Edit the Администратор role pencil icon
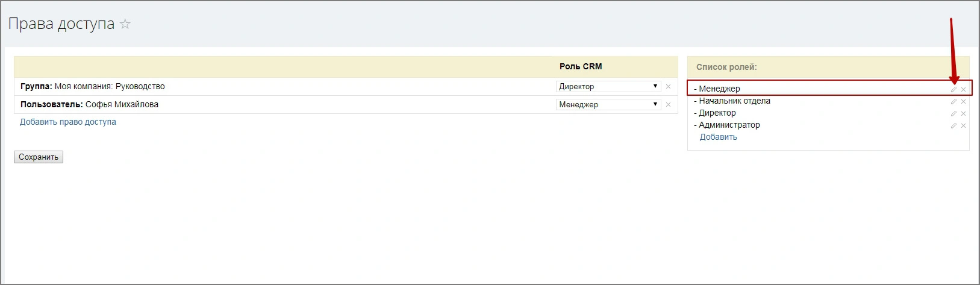The width and height of the screenshot is (980, 285). point(953,125)
